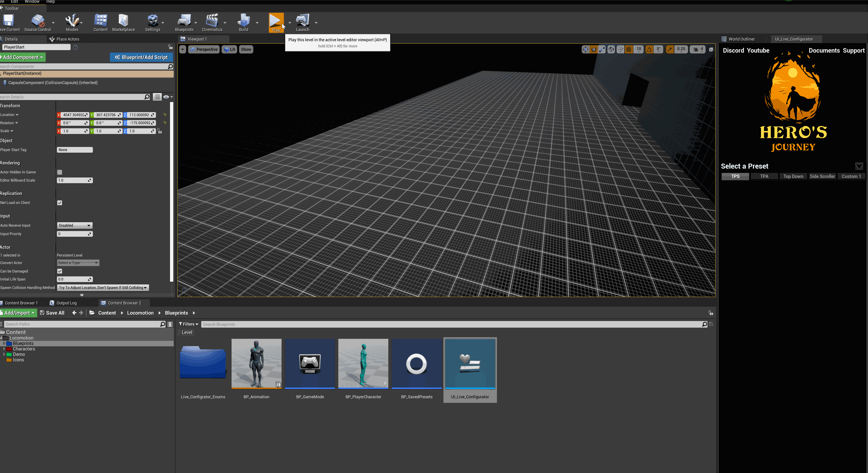The image size is (868, 473).
Task: Open the Settings toolbar icon
Action: [153, 23]
